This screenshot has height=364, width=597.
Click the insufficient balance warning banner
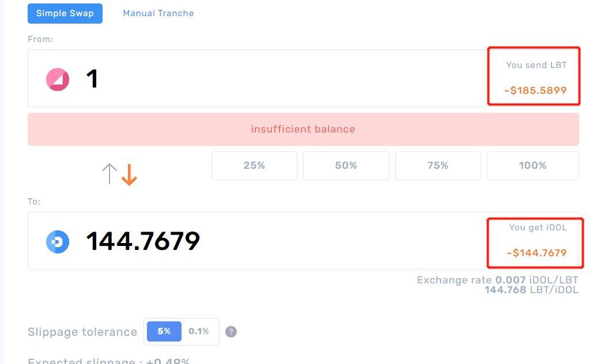303,129
